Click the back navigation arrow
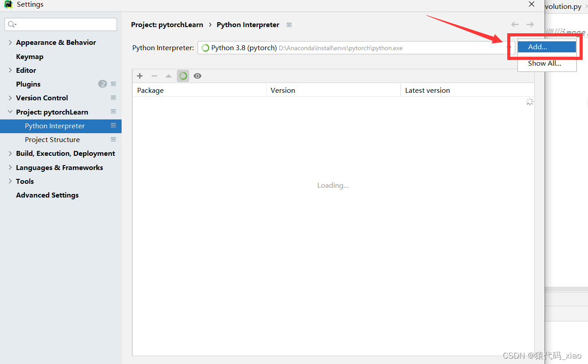This screenshot has height=364, width=588. (x=515, y=25)
